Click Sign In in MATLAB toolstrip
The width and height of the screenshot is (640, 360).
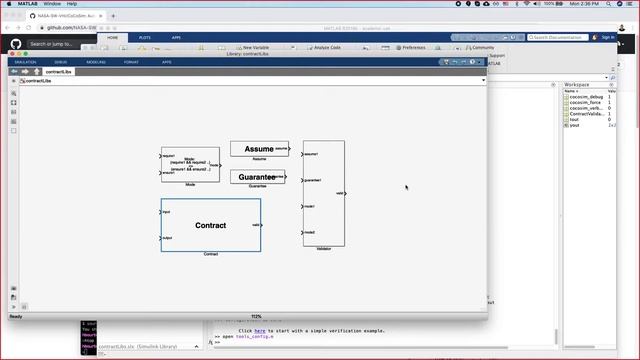tap(608, 38)
